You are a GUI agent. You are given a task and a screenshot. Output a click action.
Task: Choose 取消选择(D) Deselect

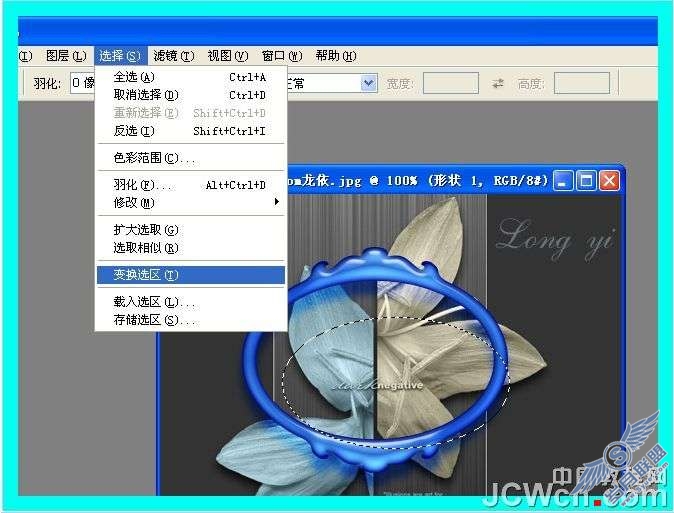190,95
